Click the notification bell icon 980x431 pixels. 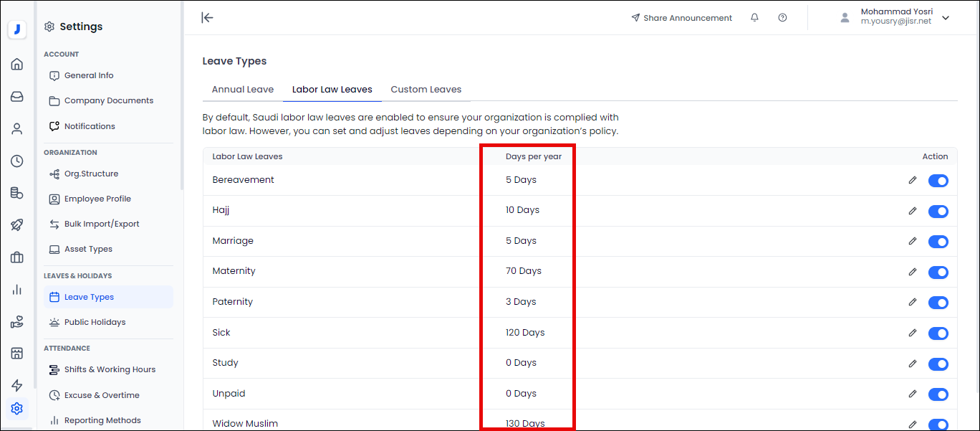pos(754,18)
